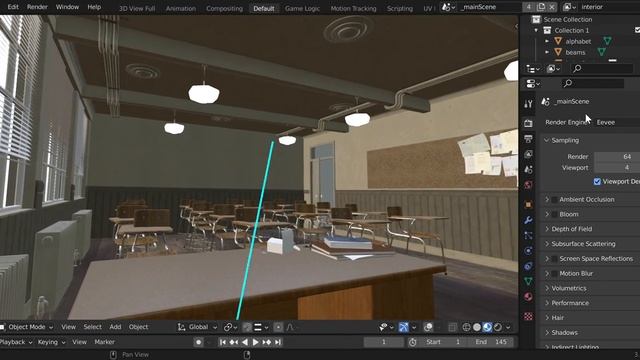Open the Tool properties tab
The height and width of the screenshot is (360, 640).
(528, 104)
